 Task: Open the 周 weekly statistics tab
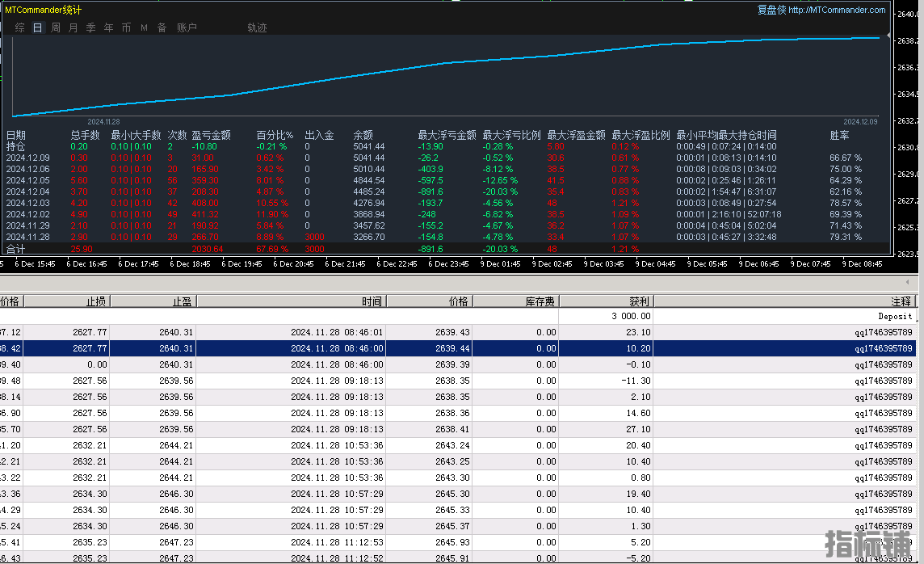[x=56, y=27]
